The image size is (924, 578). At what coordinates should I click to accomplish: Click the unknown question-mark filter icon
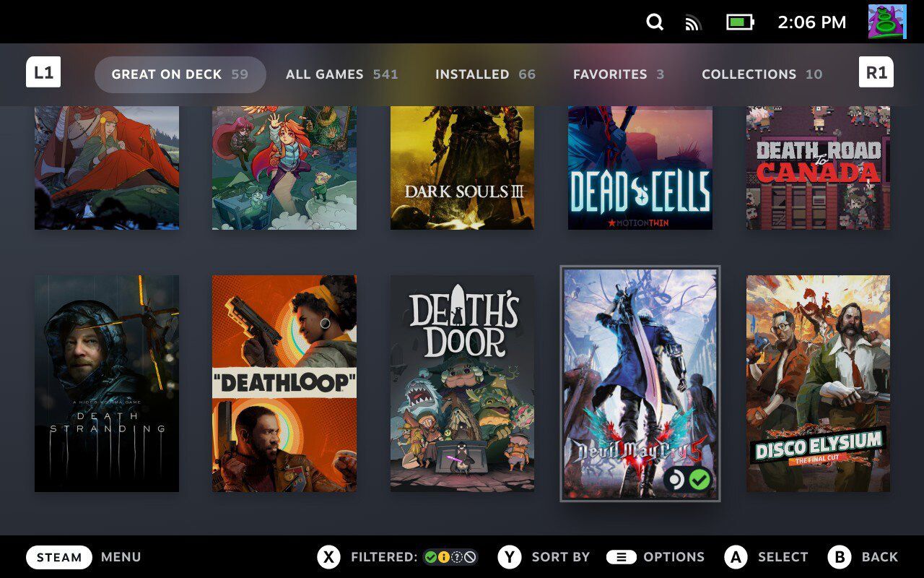457,557
